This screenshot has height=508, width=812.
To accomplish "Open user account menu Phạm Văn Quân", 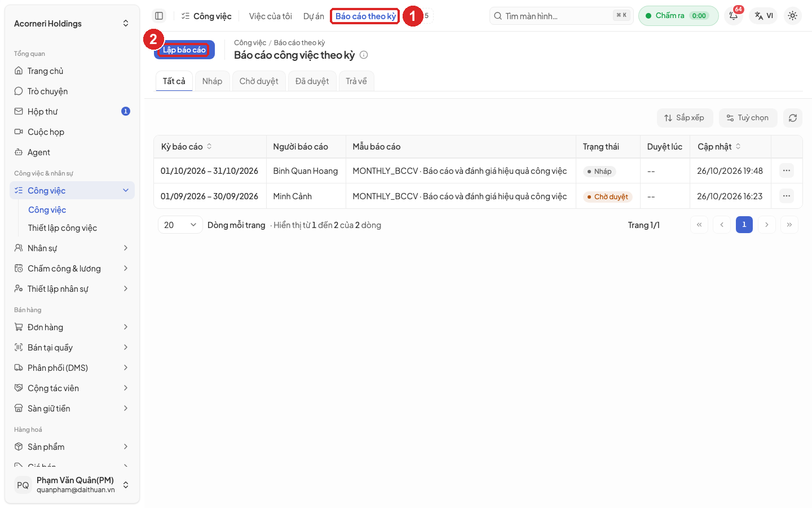I will click(72, 485).
